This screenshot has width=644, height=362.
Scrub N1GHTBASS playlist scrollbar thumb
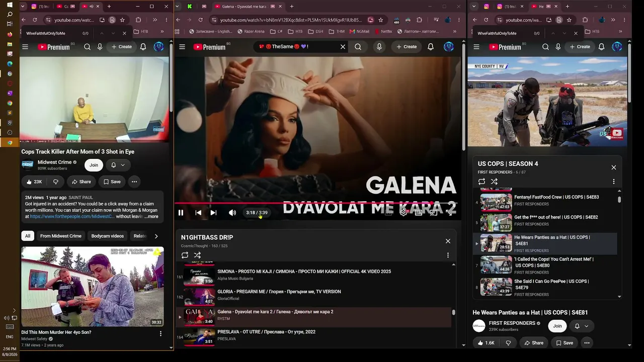453,312
